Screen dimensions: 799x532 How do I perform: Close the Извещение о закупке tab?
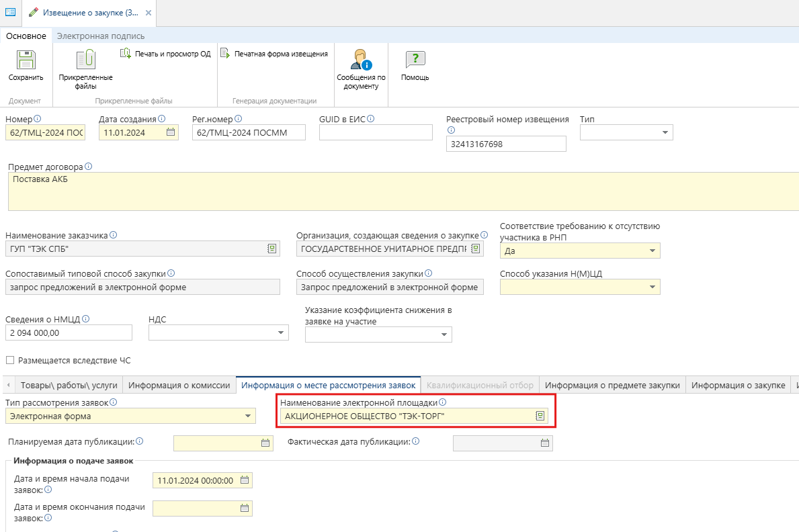[x=149, y=13]
